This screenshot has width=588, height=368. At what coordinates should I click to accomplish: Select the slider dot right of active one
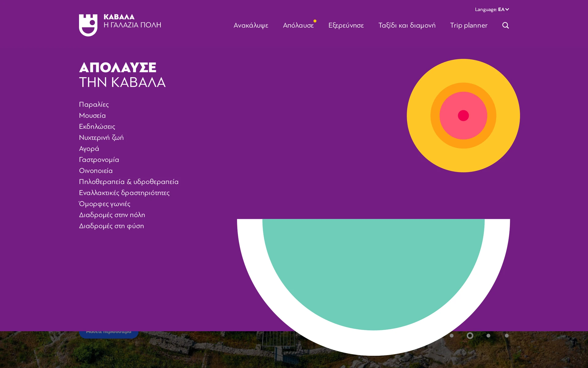pyautogui.click(x=488, y=335)
